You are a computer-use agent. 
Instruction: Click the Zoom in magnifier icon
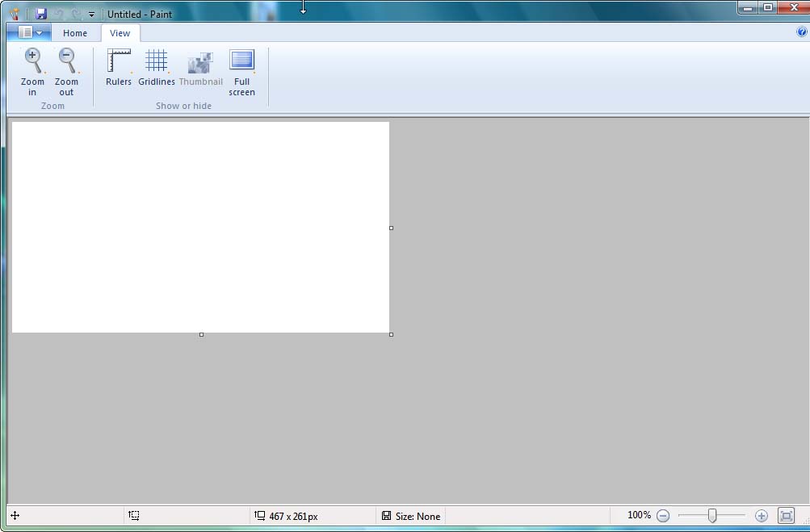32,62
